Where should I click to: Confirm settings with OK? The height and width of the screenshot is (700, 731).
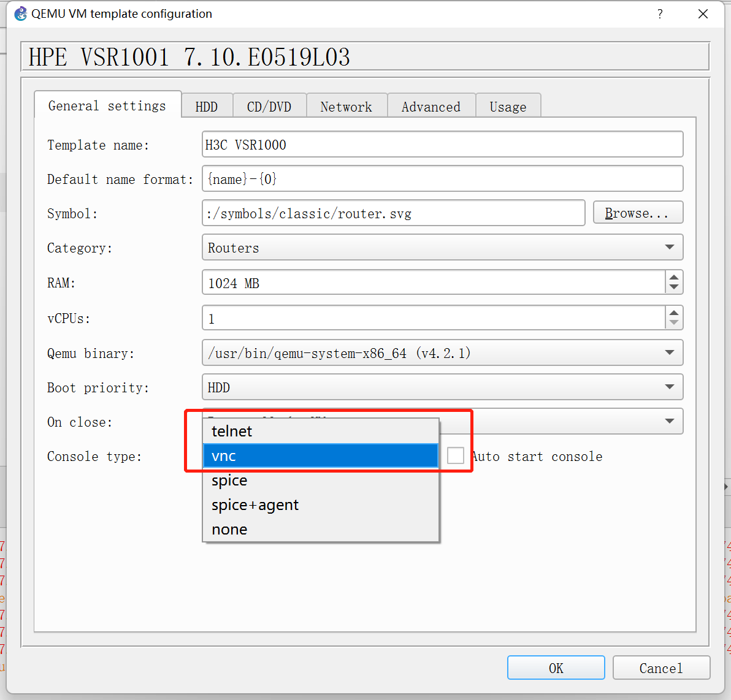556,668
